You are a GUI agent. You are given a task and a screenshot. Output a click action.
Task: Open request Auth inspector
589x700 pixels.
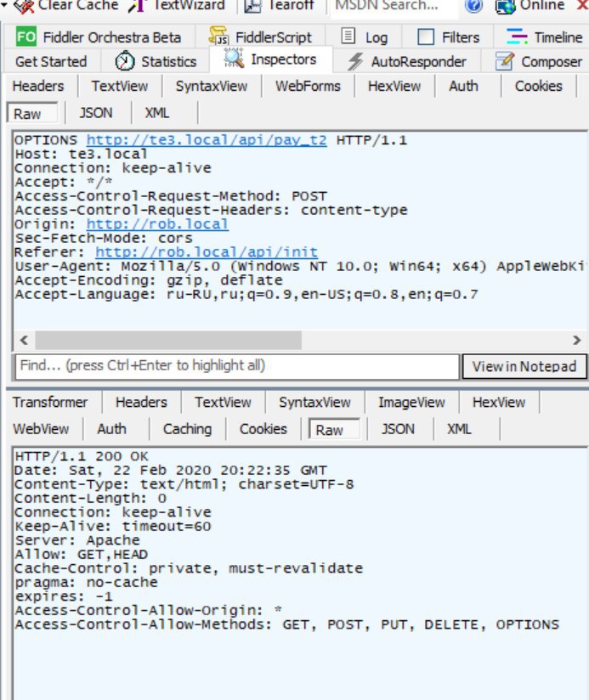(463, 86)
